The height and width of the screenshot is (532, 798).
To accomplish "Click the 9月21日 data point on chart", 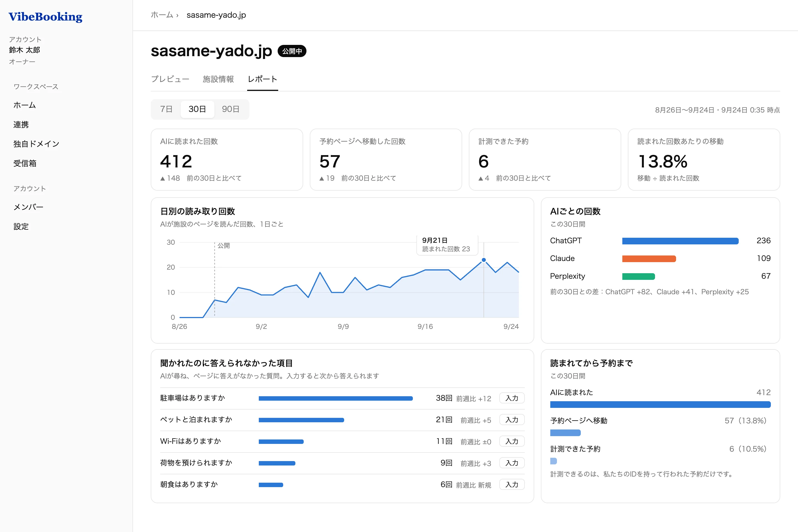I will click(x=484, y=260).
